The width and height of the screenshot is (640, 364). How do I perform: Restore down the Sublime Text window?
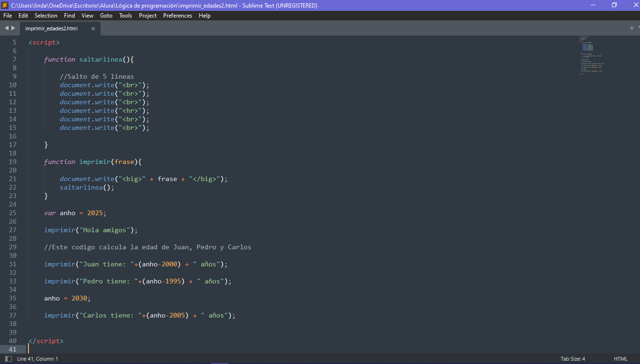pyautogui.click(x=614, y=5)
